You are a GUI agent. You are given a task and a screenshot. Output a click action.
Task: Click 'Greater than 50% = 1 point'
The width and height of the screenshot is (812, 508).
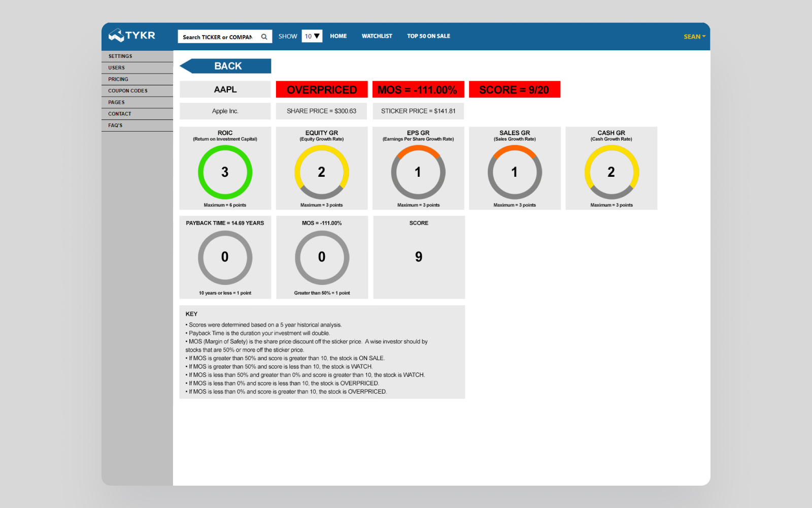point(322,293)
